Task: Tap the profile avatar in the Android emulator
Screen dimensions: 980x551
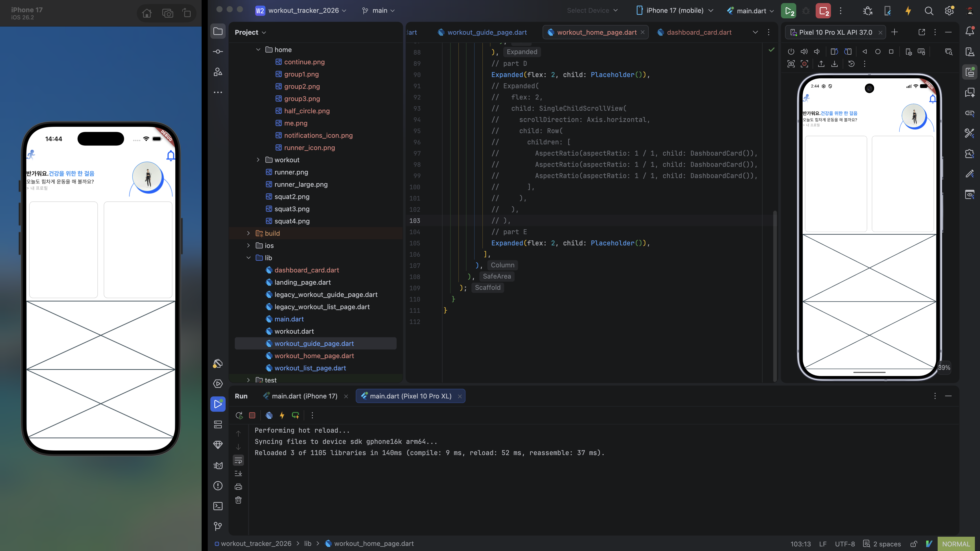Action: (x=914, y=116)
